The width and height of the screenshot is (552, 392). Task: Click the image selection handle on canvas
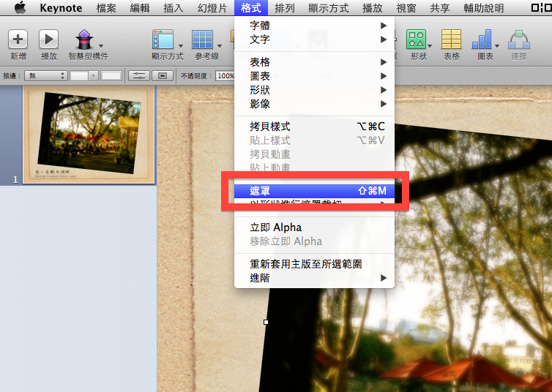(266, 322)
